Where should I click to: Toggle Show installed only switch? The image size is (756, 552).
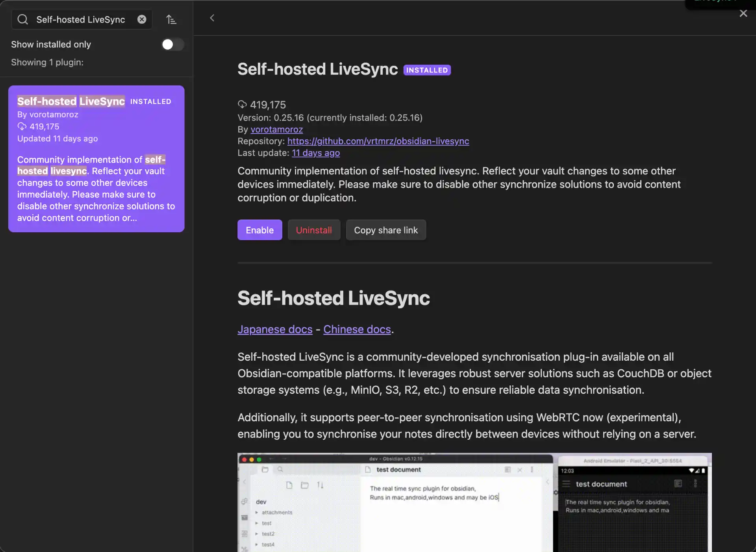click(x=172, y=44)
